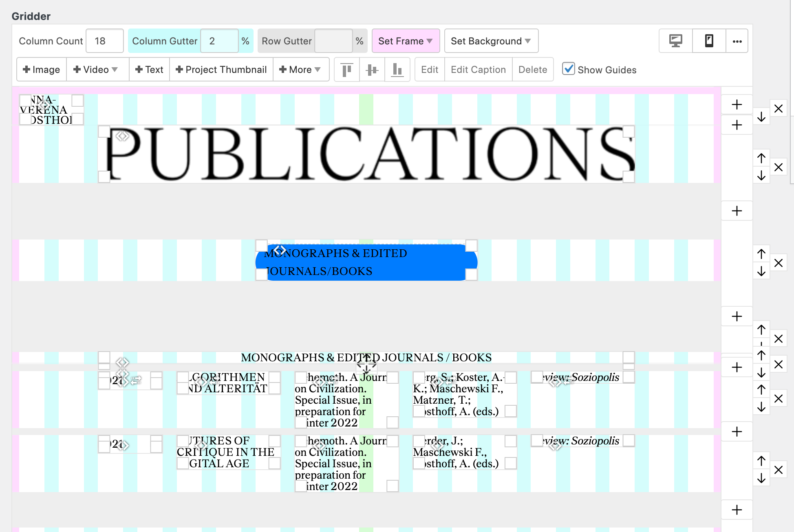This screenshot has height=532, width=794.
Task: Click the align bottom icon
Action: [x=397, y=70]
